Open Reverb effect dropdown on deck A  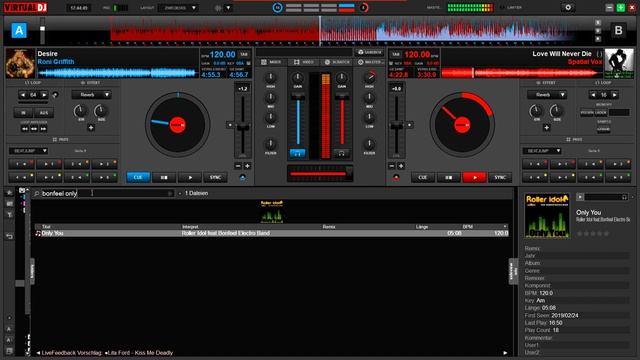point(91,95)
